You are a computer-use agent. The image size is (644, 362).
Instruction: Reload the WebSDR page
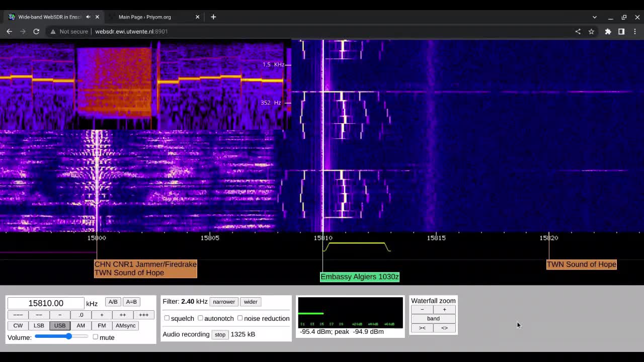(x=36, y=31)
